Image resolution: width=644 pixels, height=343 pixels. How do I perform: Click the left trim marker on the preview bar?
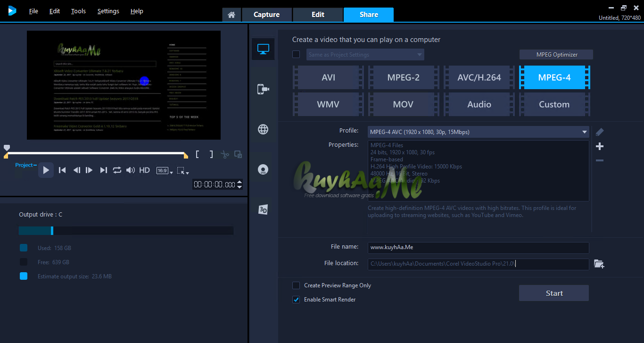[6, 156]
